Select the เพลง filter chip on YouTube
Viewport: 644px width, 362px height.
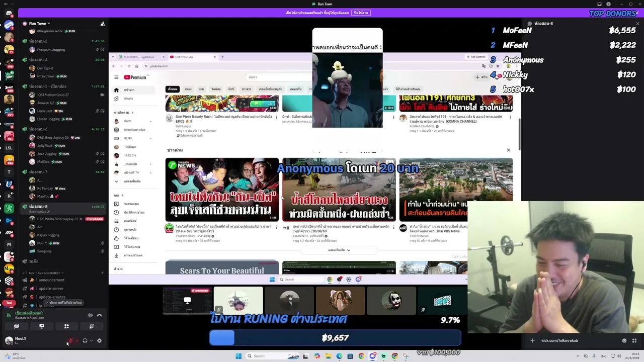tap(188, 89)
